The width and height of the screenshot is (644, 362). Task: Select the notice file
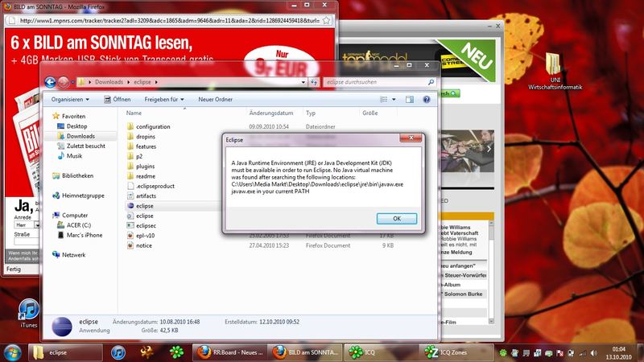point(144,245)
